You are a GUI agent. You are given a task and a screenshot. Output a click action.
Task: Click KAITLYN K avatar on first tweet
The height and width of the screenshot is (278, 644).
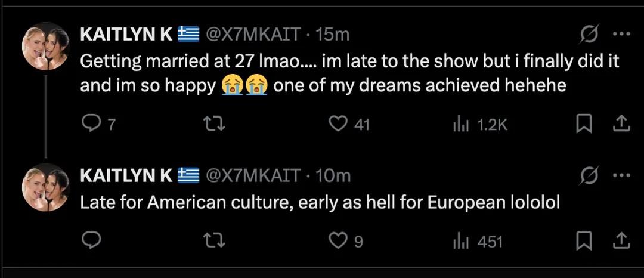tap(46, 47)
